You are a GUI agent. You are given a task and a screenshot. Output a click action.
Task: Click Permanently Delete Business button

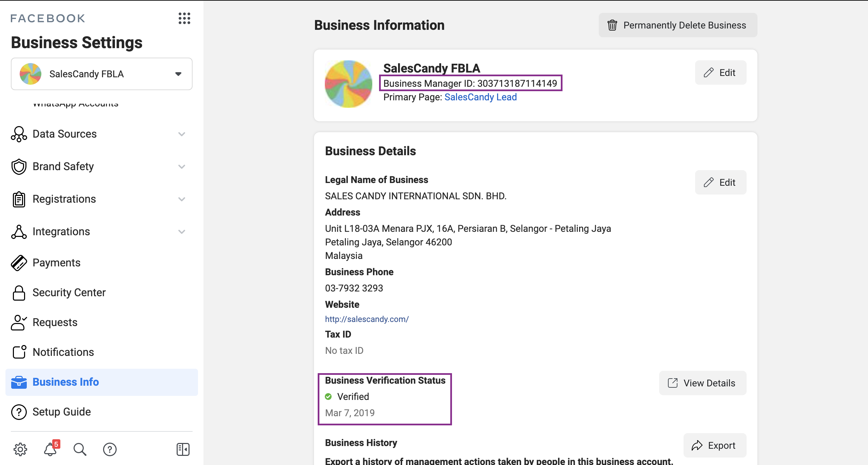pos(678,25)
